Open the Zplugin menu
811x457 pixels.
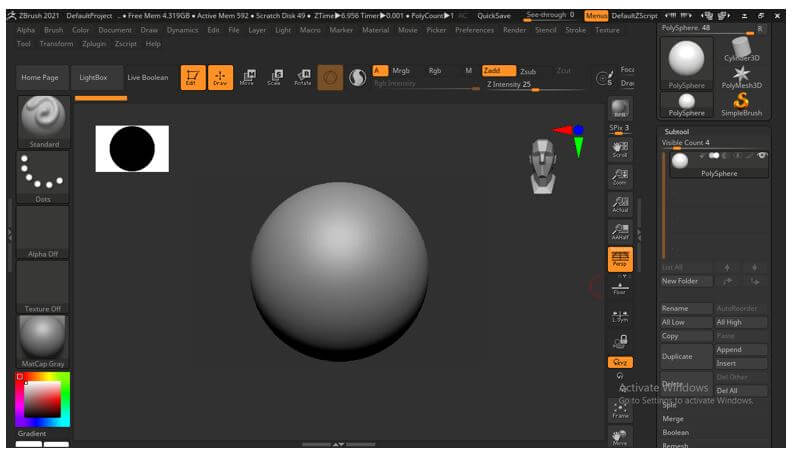click(x=94, y=44)
